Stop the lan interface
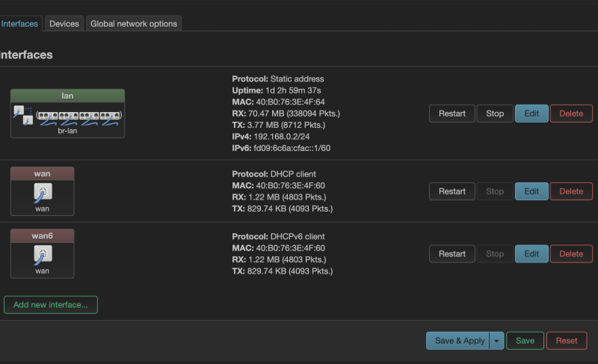This screenshot has height=364, width=598. (x=495, y=114)
